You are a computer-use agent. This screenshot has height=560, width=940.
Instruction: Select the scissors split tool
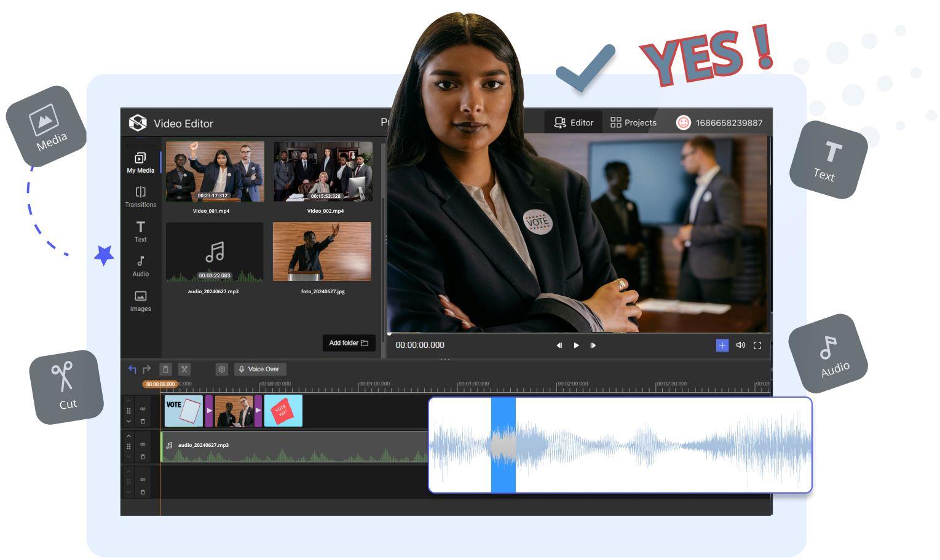pyautogui.click(x=184, y=369)
